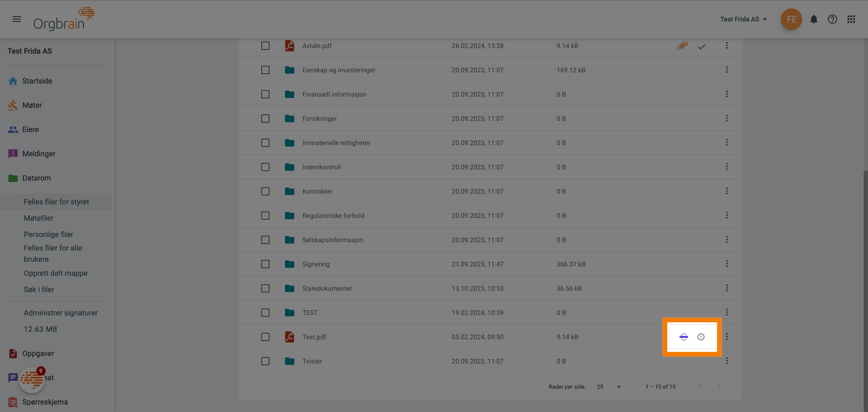This screenshot has width=868, height=412.
Task: Tick the checkbox for Signering
Action: click(x=265, y=264)
